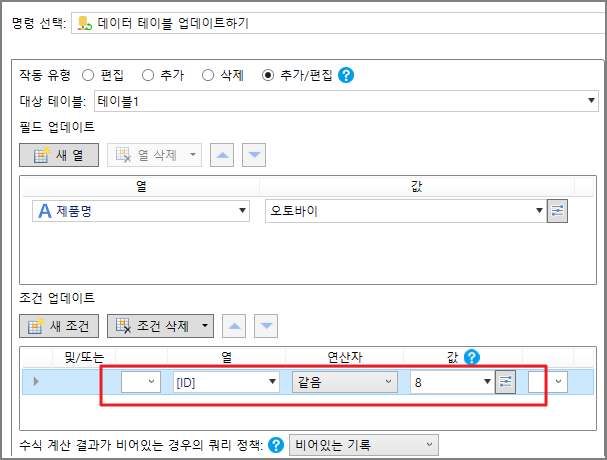Screen dimensions: 607x460
Task: Click the help icon beside 추가/편집
Action: (x=347, y=75)
